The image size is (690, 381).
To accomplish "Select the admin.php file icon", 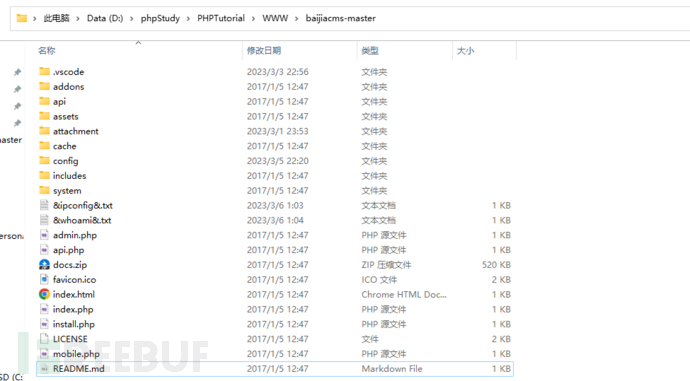I will 44,235.
